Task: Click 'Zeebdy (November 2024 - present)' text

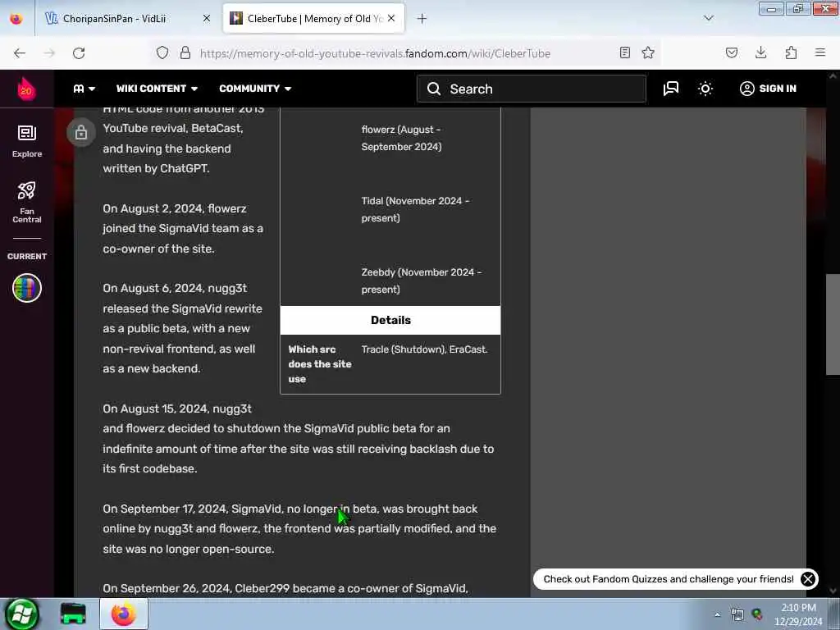Action: (422, 281)
